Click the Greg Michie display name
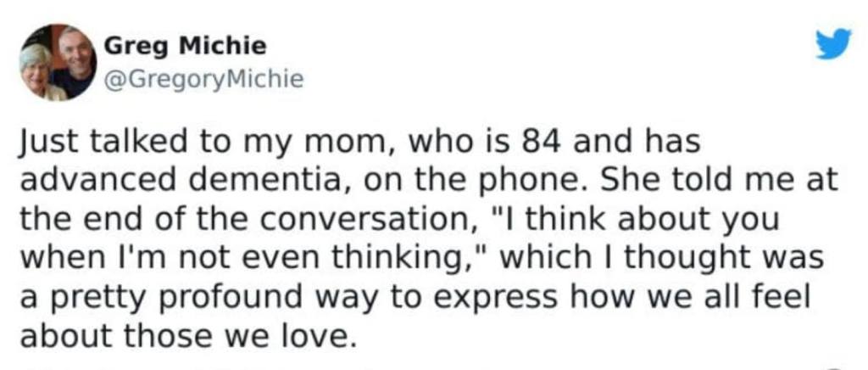Screen dimensions: 868x370 (x=184, y=44)
